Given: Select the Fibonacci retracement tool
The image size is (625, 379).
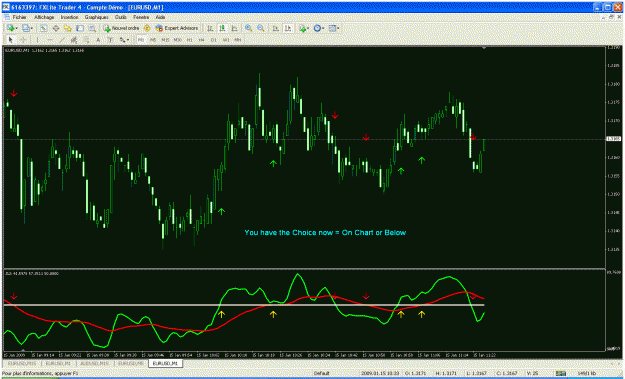Looking at the screenshot, I should coord(86,40).
